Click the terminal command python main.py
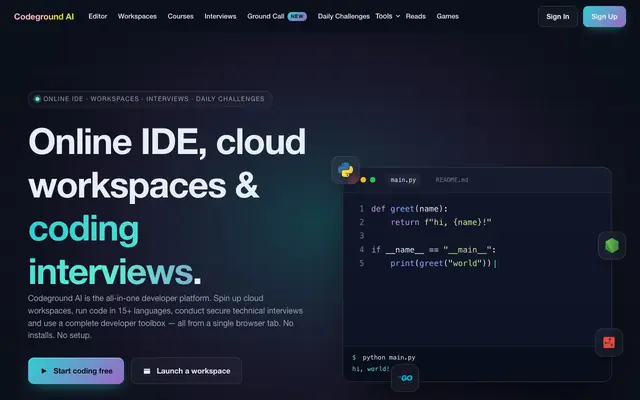Image resolution: width=640 pixels, height=400 pixels. (x=389, y=358)
